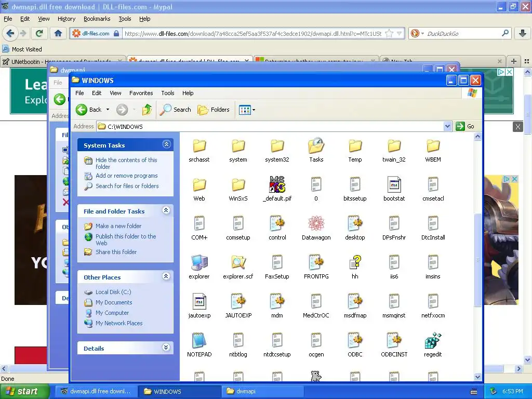Collapse the Other Places panel

pos(166,276)
